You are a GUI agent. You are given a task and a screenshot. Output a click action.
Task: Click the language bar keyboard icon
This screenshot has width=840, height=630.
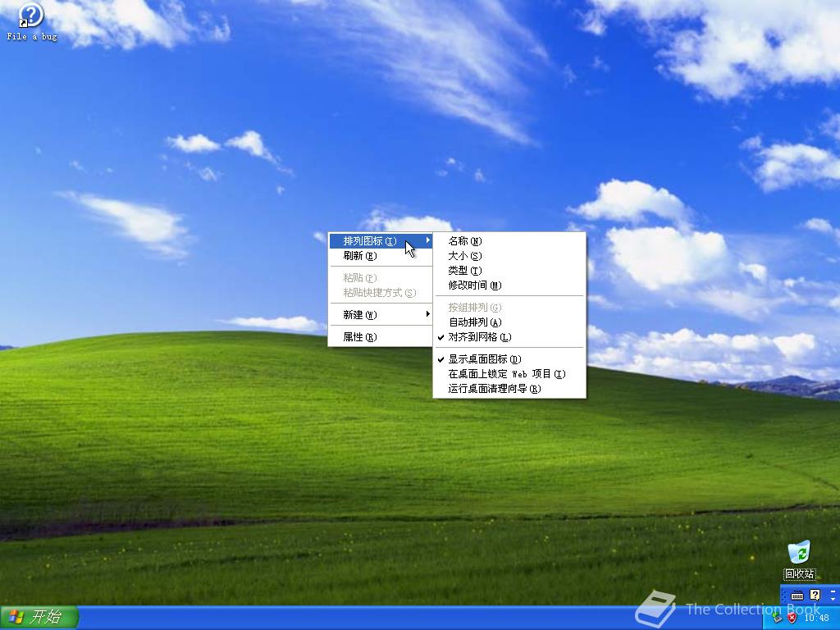click(x=797, y=596)
